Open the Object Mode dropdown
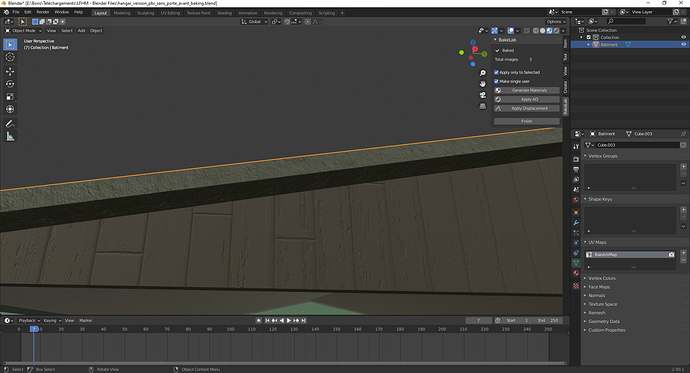690x373 pixels. click(23, 31)
